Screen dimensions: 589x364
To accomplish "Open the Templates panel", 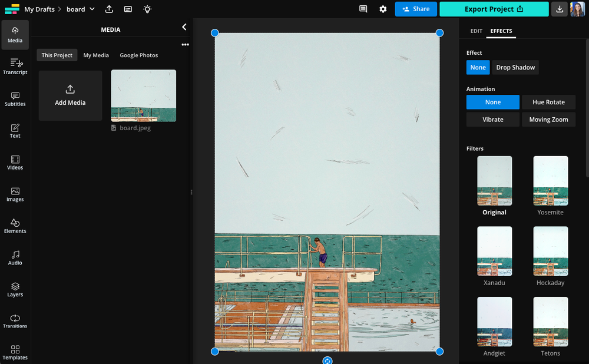I will pos(15,353).
